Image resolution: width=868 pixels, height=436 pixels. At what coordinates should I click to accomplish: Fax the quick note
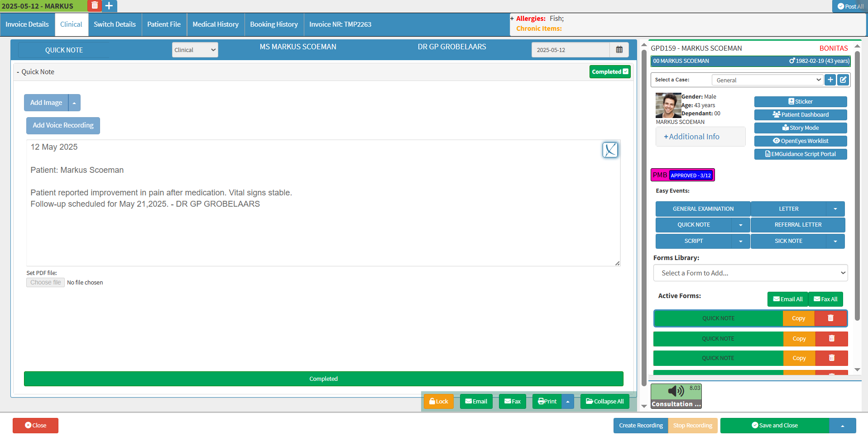[x=513, y=401]
